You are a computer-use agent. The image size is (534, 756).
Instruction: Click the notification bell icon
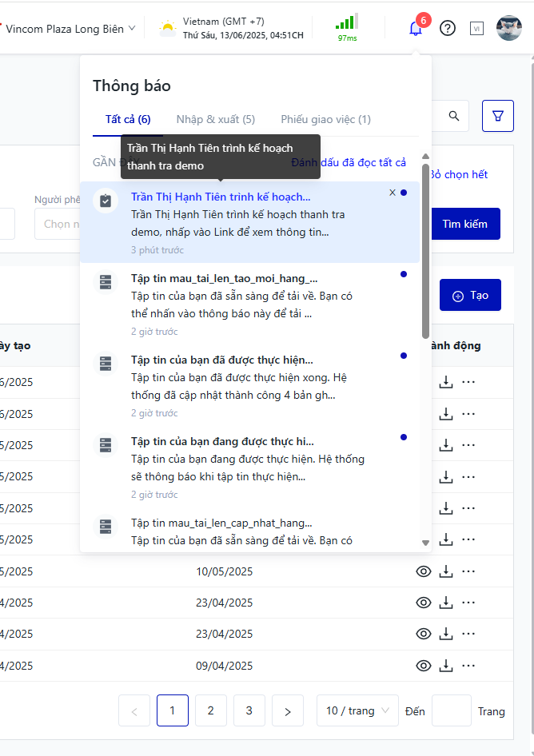[x=415, y=29]
